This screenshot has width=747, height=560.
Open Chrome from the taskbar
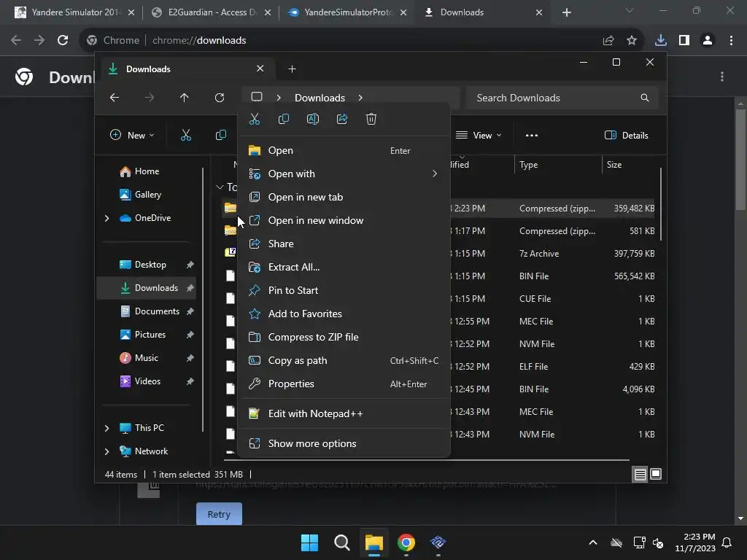(x=406, y=542)
